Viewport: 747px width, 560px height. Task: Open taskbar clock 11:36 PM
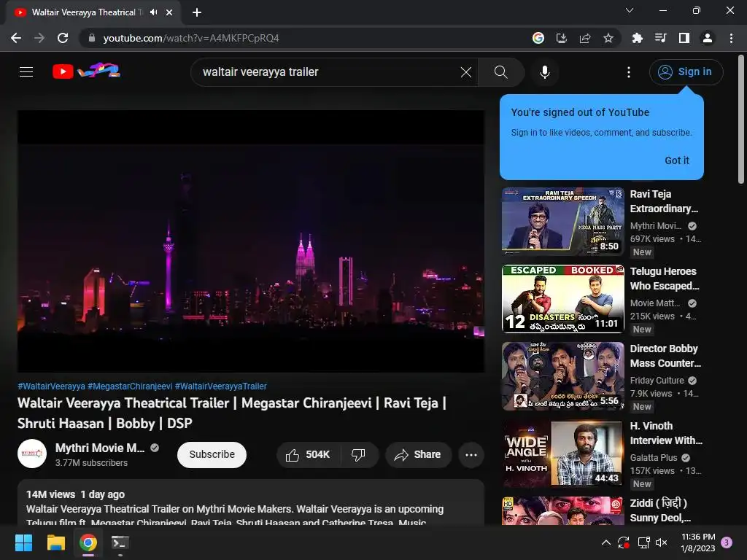point(698,542)
